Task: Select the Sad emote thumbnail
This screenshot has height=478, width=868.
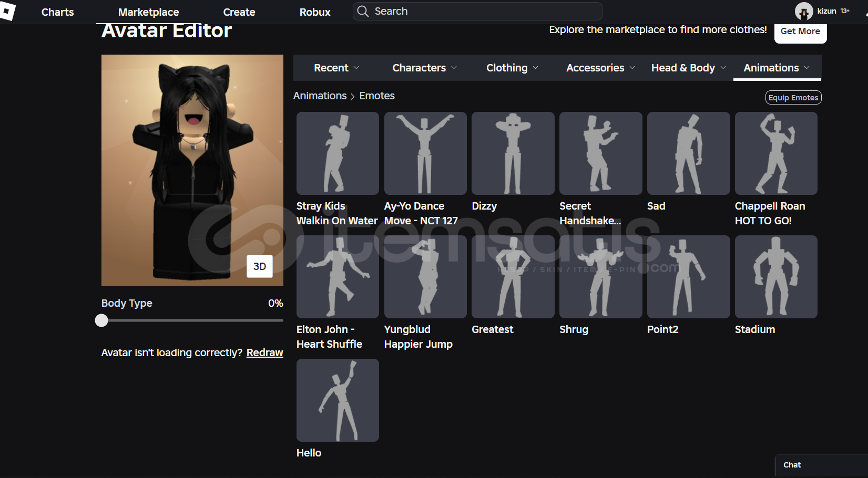Action: (x=689, y=153)
